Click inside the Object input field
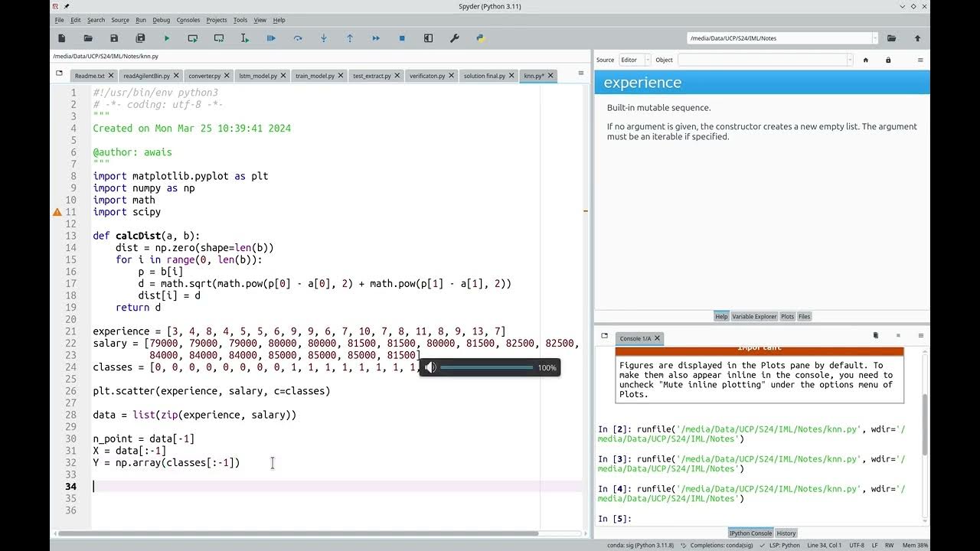 point(762,60)
